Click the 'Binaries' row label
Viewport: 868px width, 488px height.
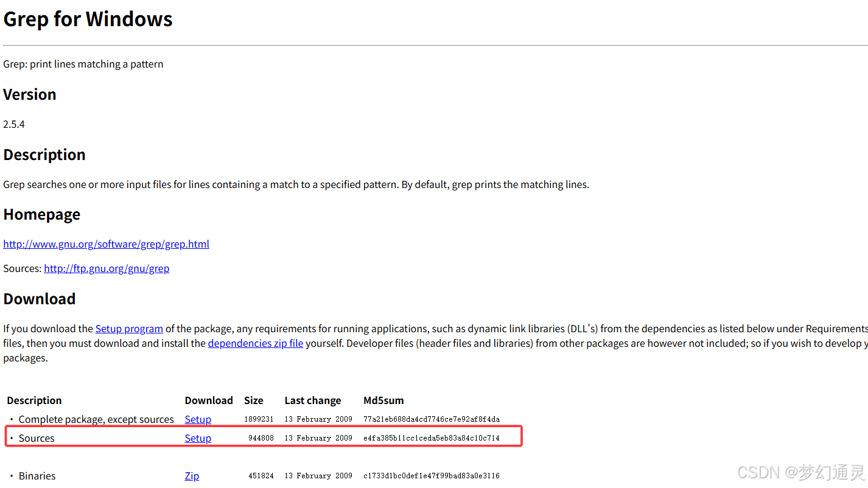37,476
